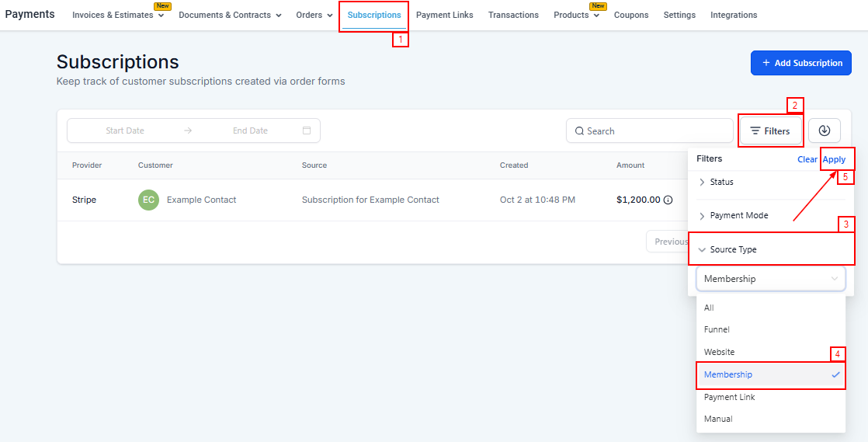Switch to the Payment Links tab
Image resolution: width=868 pixels, height=442 pixels.
pos(444,15)
